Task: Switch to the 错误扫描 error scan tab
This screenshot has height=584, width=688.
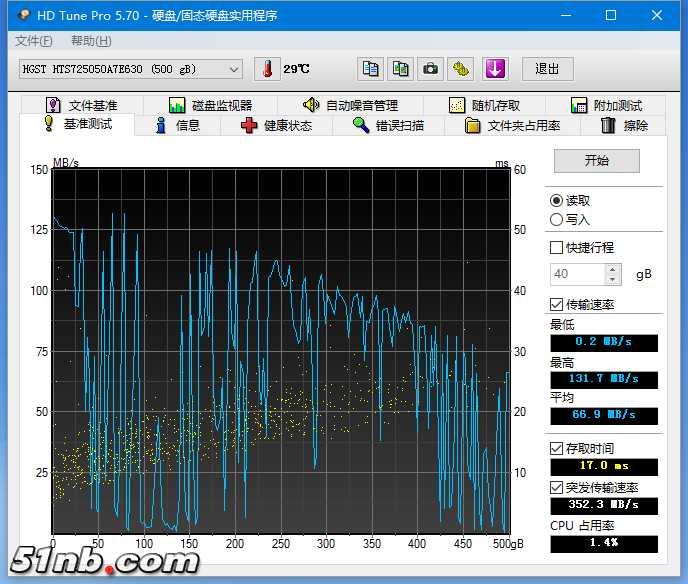Action: [388, 125]
